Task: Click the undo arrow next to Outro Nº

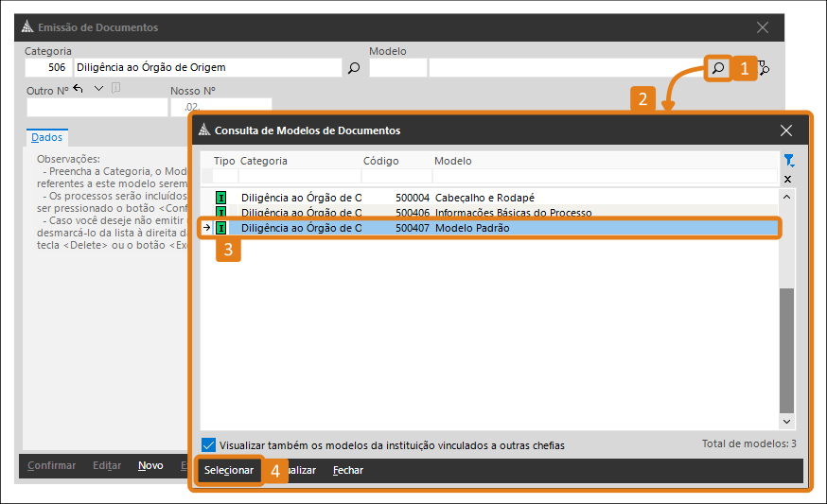Action: tap(78, 89)
